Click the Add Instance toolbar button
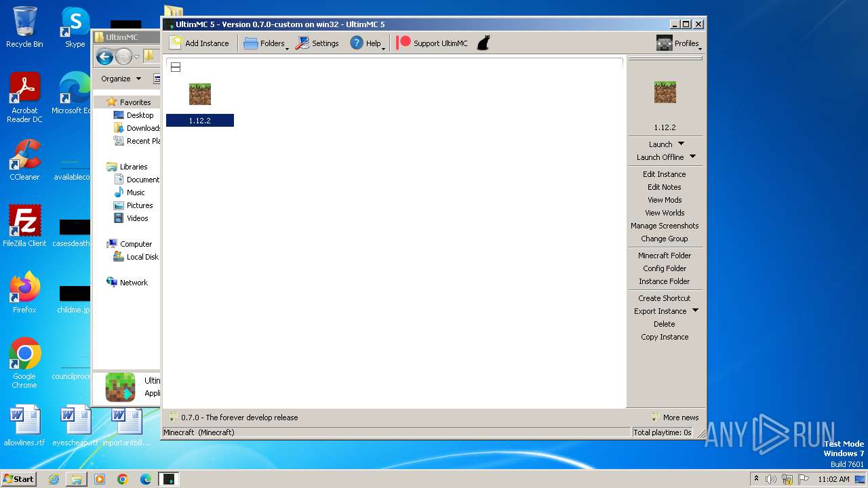 pos(199,43)
